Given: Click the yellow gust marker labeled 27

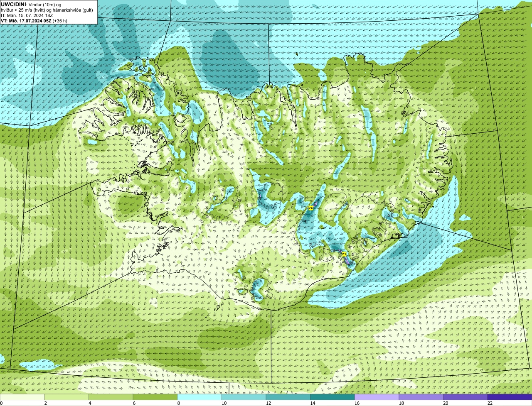Looking at the screenshot, I should coord(344,254).
